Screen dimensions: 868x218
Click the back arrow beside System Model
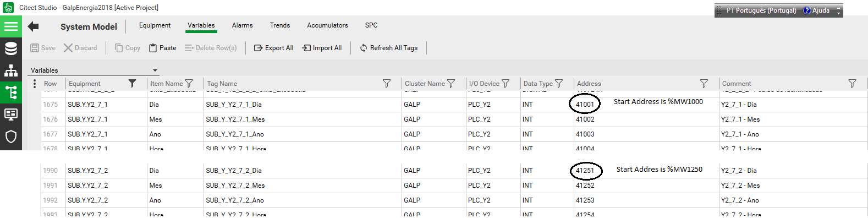[34, 26]
